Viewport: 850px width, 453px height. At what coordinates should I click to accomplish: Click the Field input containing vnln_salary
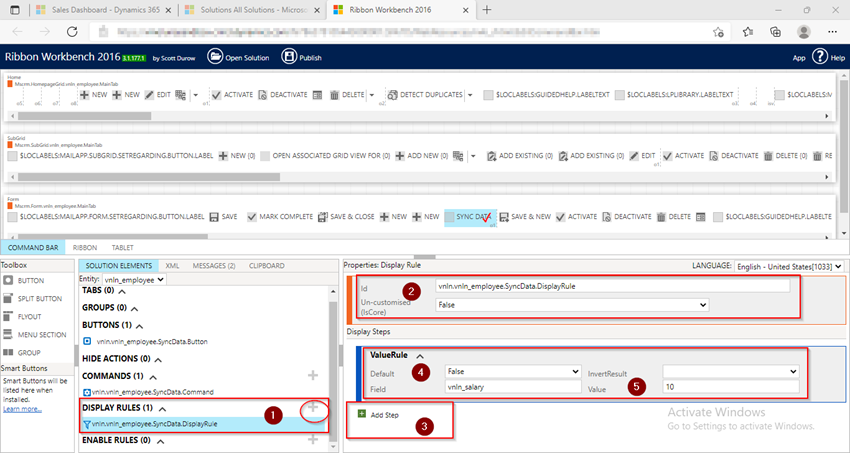coord(513,387)
